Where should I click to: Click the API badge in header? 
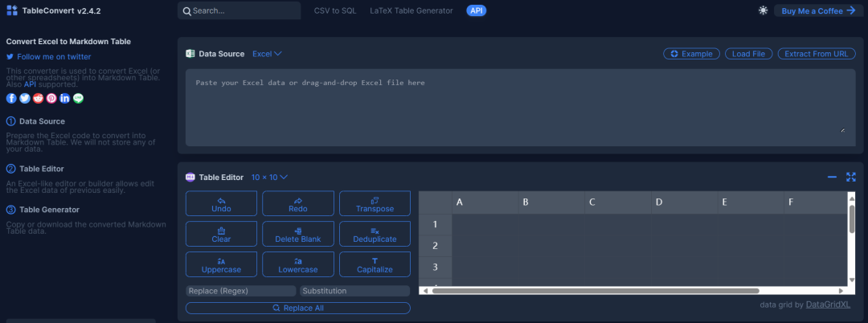point(476,10)
